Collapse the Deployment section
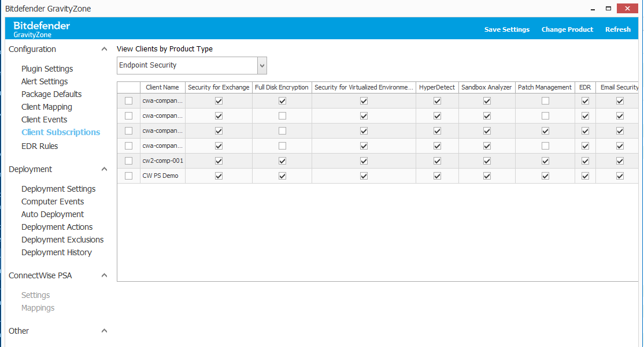 coord(105,169)
